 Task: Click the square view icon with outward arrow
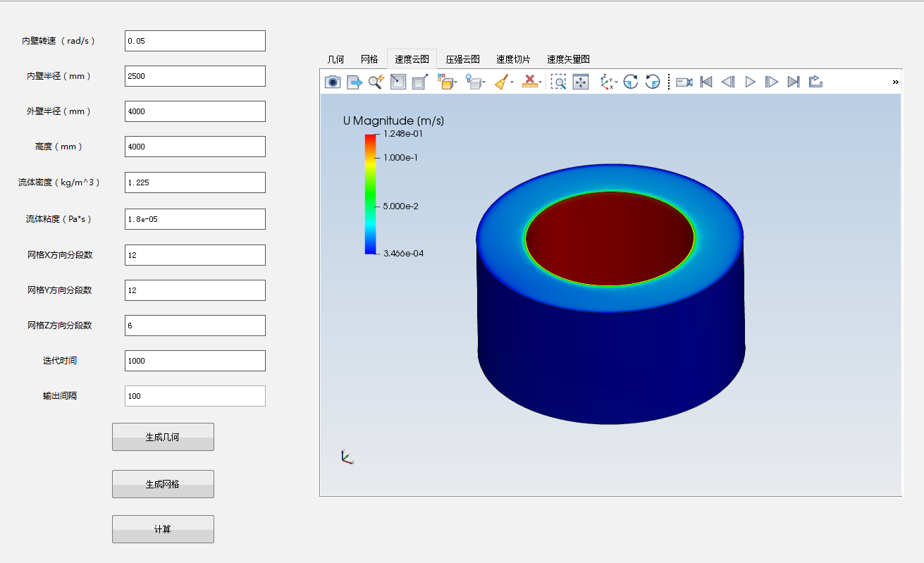(420, 82)
